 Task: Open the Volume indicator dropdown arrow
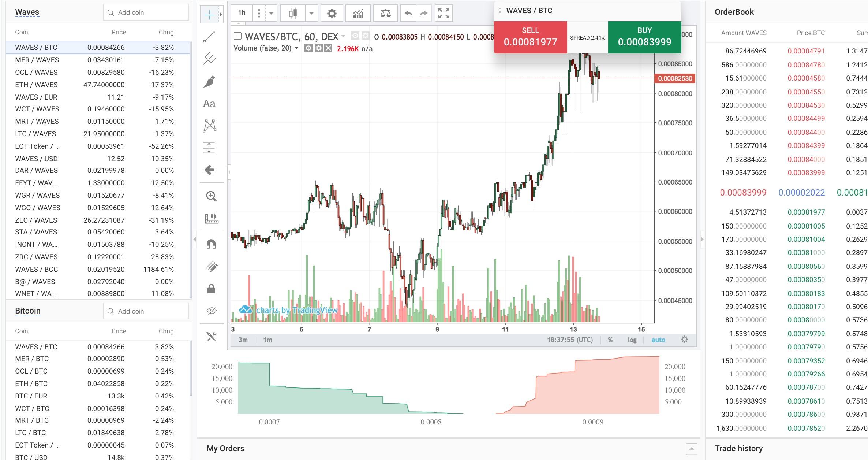(x=296, y=48)
